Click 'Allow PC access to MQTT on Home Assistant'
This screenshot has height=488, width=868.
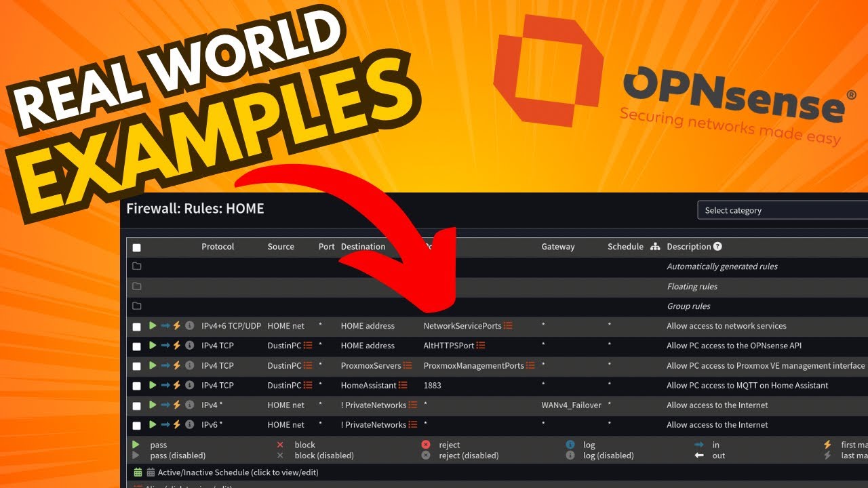coord(748,385)
